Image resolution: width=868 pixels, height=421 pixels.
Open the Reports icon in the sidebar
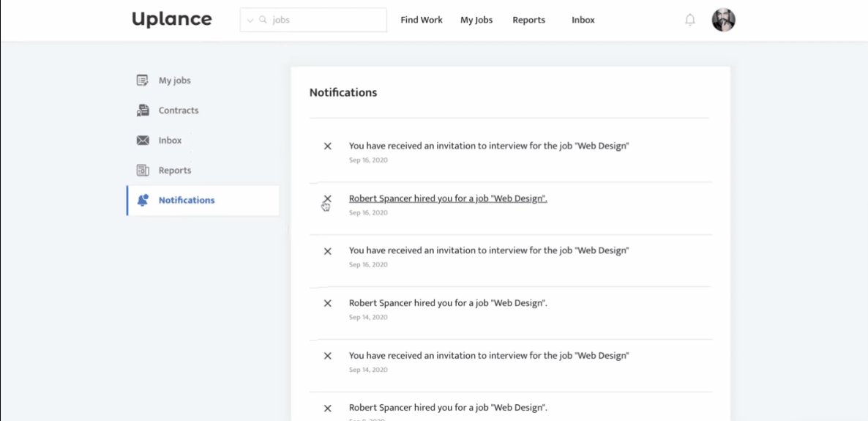[x=143, y=171]
